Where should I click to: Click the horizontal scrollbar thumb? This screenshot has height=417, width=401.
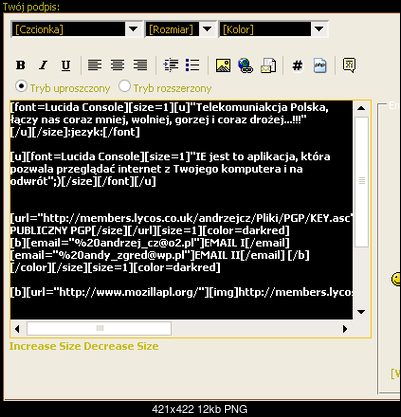click(99, 329)
